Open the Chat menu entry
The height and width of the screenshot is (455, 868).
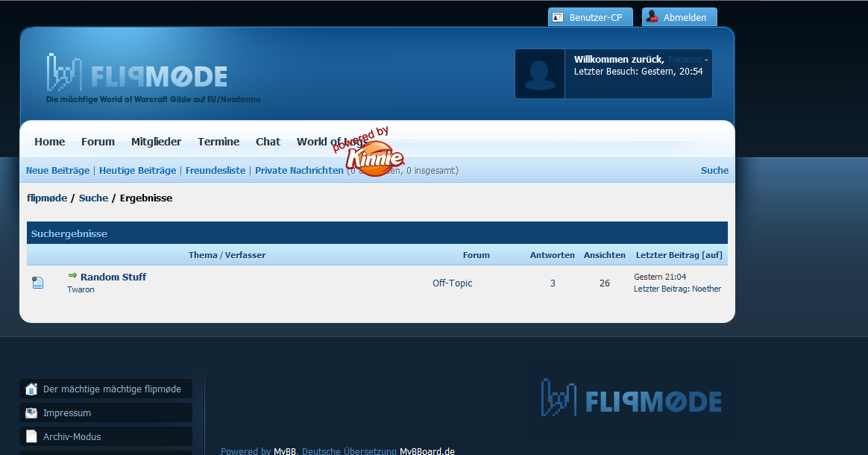(x=268, y=142)
